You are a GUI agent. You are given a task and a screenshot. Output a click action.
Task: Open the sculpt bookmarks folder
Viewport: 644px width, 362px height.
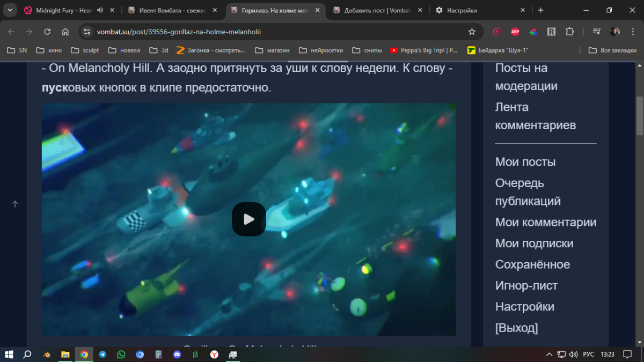[x=84, y=50]
